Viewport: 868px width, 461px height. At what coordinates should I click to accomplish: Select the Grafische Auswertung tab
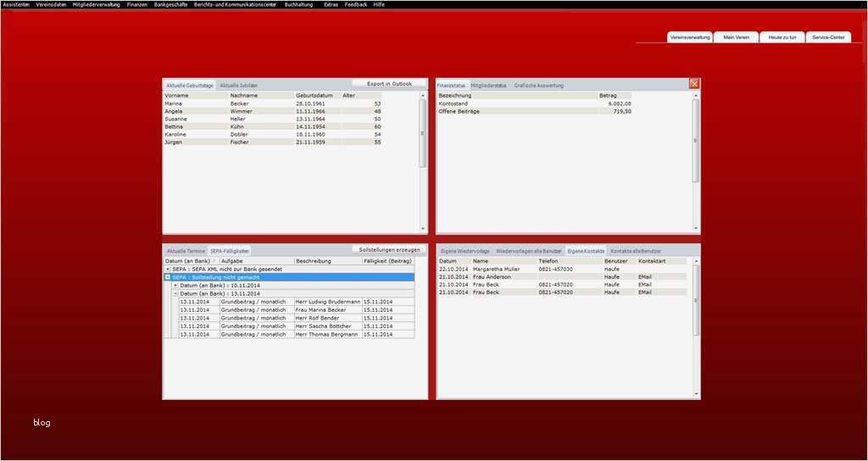click(538, 86)
